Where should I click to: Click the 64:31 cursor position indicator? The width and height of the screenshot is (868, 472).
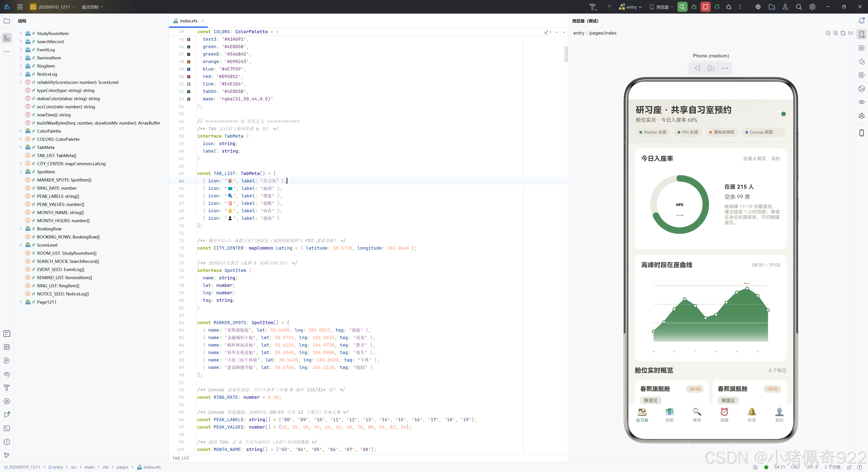click(x=779, y=467)
